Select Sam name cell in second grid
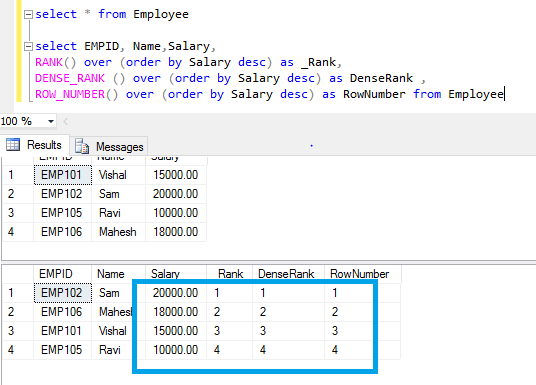This screenshot has width=536, height=385. tap(119, 293)
